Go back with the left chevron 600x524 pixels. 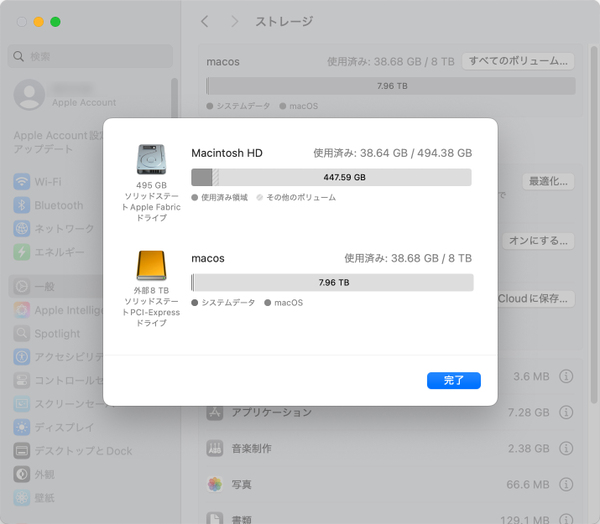[x=205, y=21]
